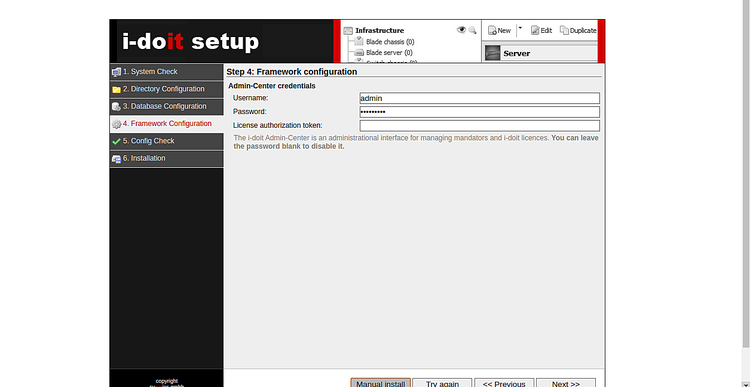Click the System Check monitor icon
Image resolution: width=750 pixels, height=387 pixels.
[x=116, y=72]
